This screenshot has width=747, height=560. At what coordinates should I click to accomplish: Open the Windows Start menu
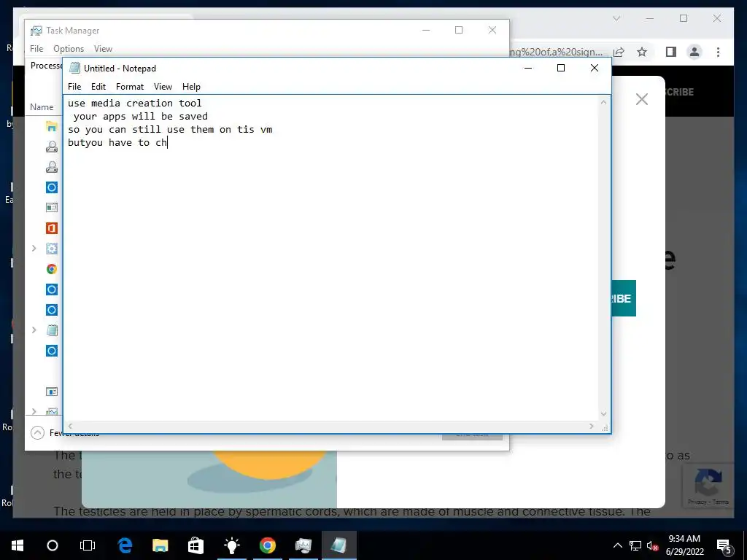(18, 545)
